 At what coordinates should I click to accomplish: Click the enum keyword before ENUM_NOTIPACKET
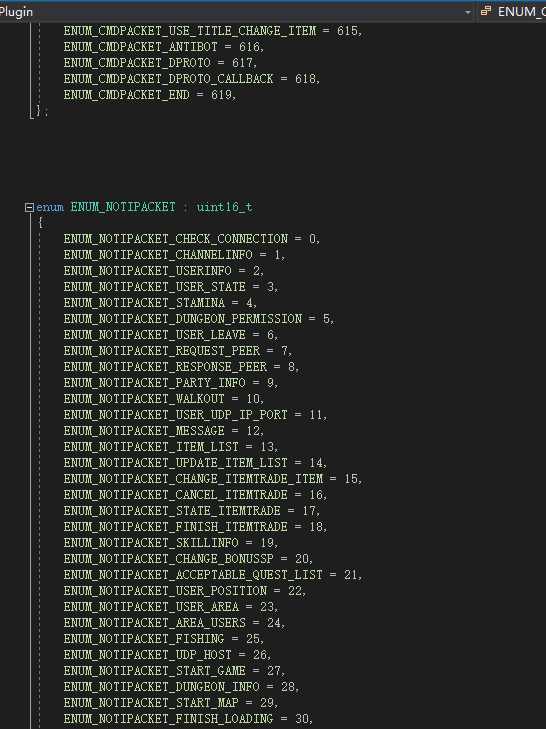(x=50, y=207)
